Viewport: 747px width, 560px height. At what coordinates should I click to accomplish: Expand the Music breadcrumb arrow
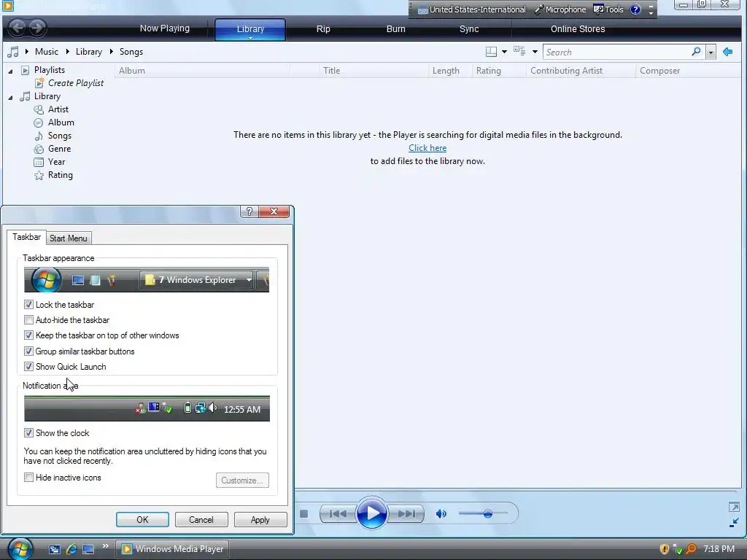pyautogui.click(x=68, y=52)
